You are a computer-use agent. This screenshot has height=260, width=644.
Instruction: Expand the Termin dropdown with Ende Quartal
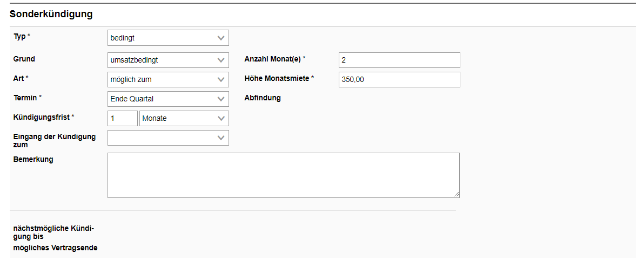(x=168, y=99)
